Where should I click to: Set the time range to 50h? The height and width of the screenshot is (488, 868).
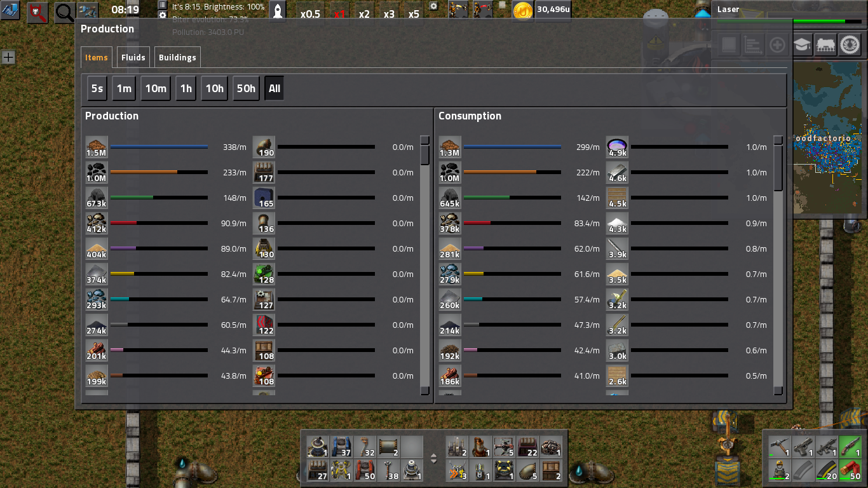(x=246, y=88)
